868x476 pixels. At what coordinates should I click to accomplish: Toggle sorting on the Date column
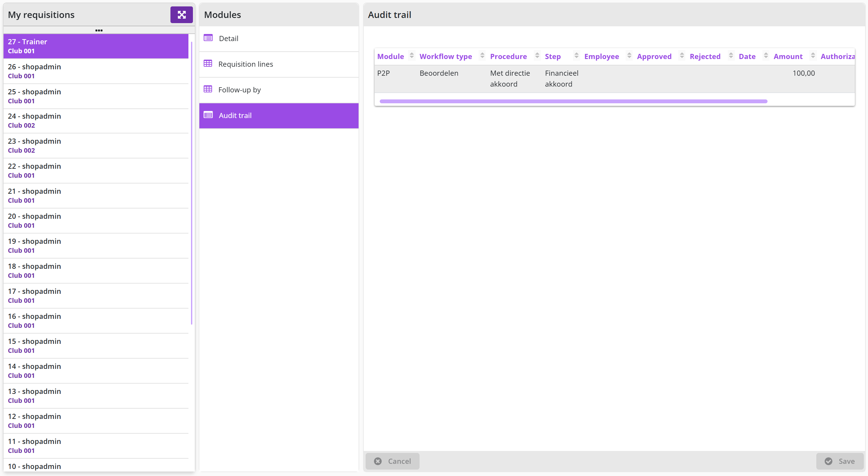(766, 56)
